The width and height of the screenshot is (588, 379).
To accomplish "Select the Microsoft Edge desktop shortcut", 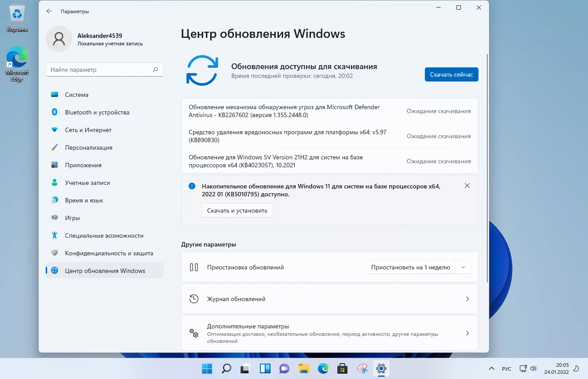I will pyautogui.click(x=17, y=64).
